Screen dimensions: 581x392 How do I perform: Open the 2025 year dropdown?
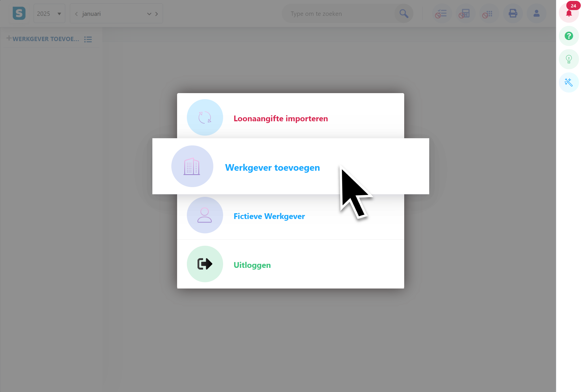click(49, 14)
